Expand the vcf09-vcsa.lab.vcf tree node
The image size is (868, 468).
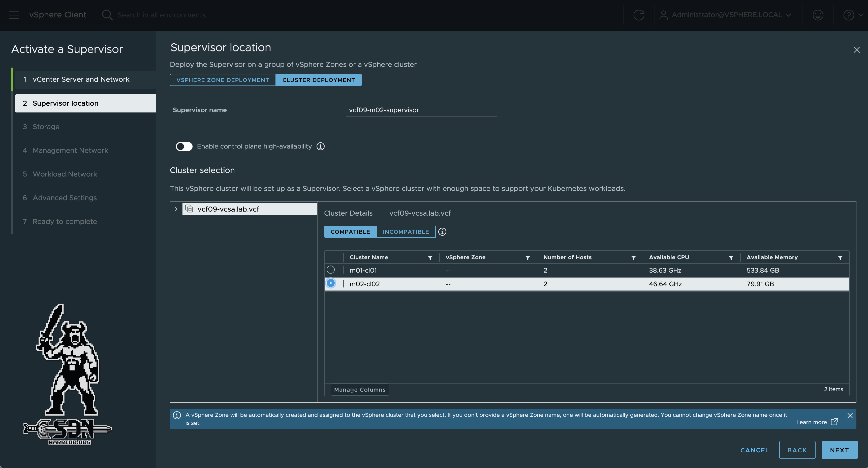(x=176, y=209)
